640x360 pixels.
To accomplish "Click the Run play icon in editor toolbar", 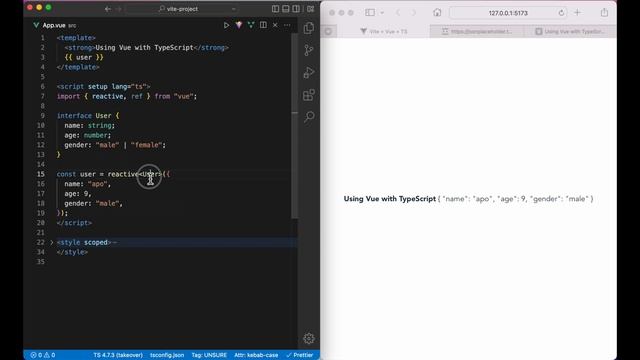I will click(226, 25).
